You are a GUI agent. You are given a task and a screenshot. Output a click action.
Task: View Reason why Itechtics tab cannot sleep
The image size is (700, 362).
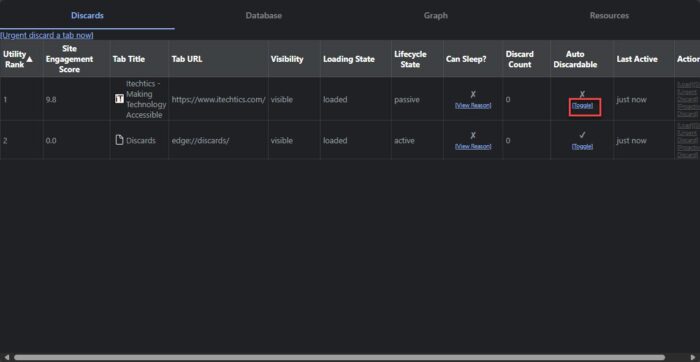(x=473, y=106)
